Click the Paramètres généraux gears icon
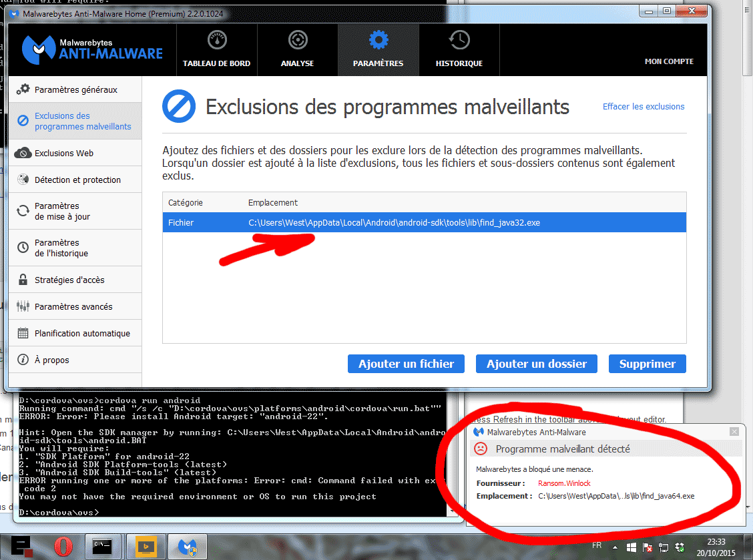 point(23,89)
